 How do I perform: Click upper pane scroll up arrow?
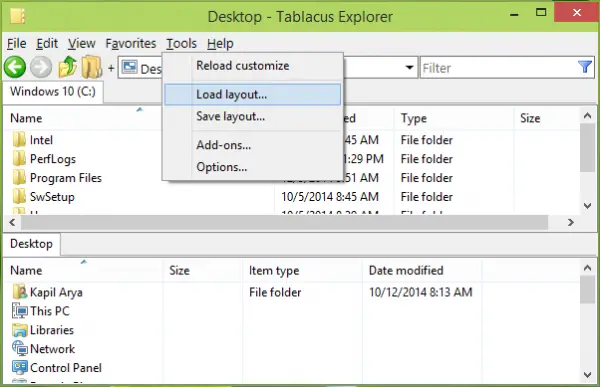(588, 115)
